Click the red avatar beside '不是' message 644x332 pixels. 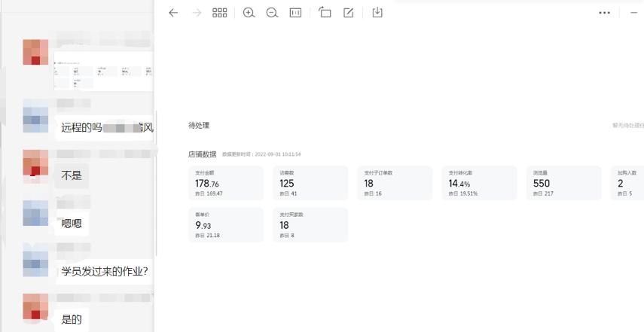click(x=36, y=162)
